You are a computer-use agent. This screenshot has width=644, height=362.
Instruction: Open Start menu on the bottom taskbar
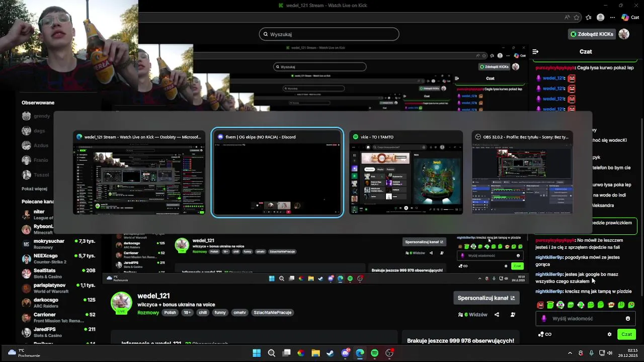257,353
